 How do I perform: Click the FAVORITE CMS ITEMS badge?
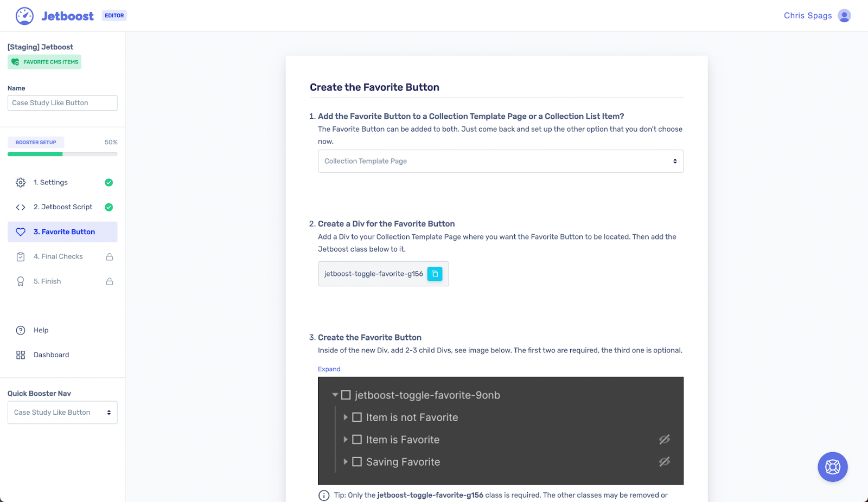[x=44, y=62]
